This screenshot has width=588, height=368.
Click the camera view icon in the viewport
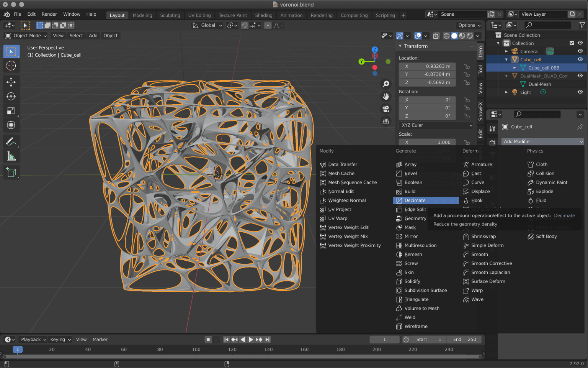pos(386,108)
